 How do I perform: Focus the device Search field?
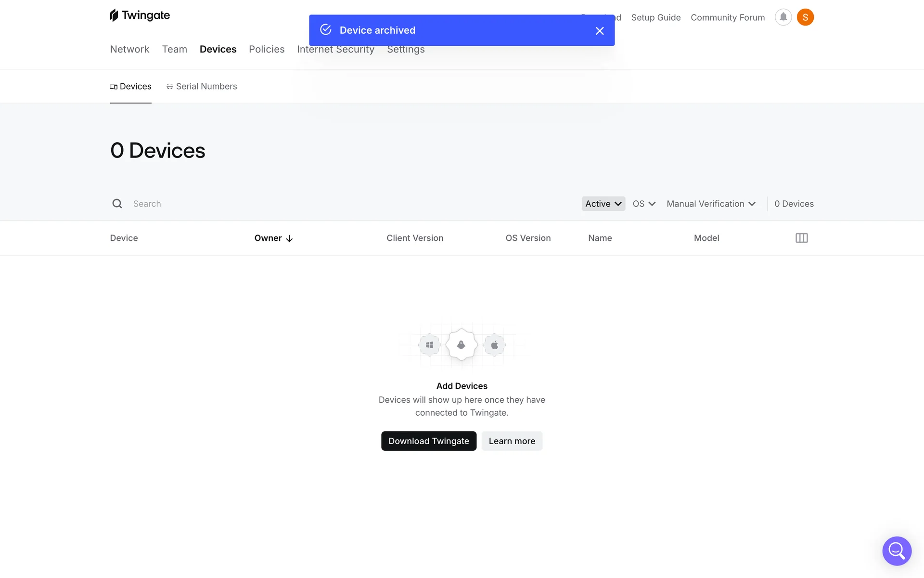pyautogui.click(x=289, y=204)
